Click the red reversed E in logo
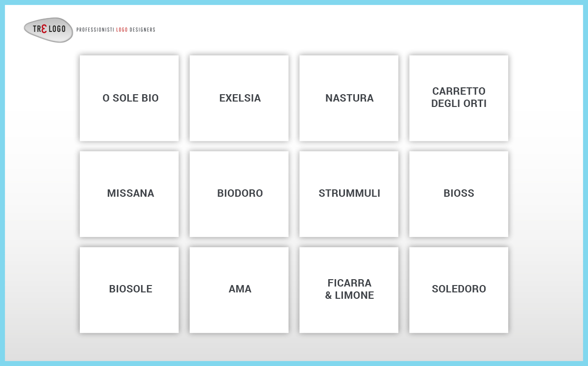The width and height of the screenshot is (588, 366). 44,29
